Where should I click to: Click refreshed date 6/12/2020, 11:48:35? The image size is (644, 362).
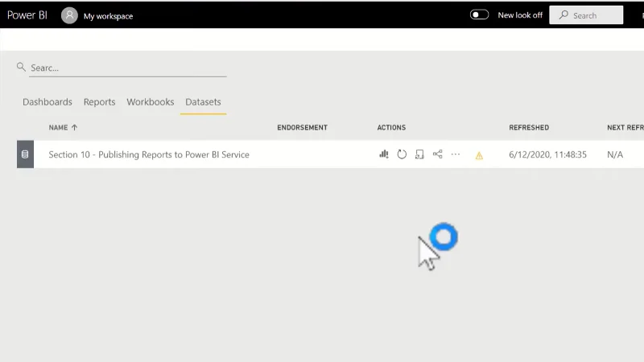[x=547, y=154]
